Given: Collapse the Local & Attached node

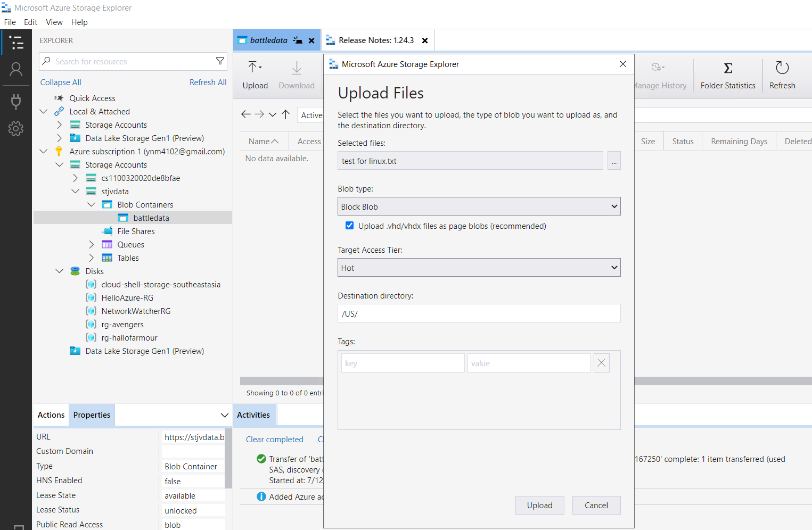Looking at the screenshot, I should [44, 111].
